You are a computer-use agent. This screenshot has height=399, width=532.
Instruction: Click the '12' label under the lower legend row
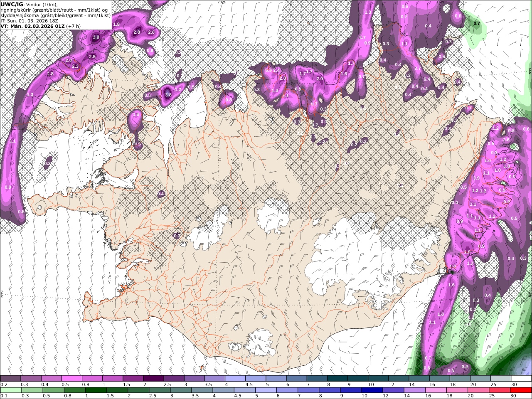[385, 396]
